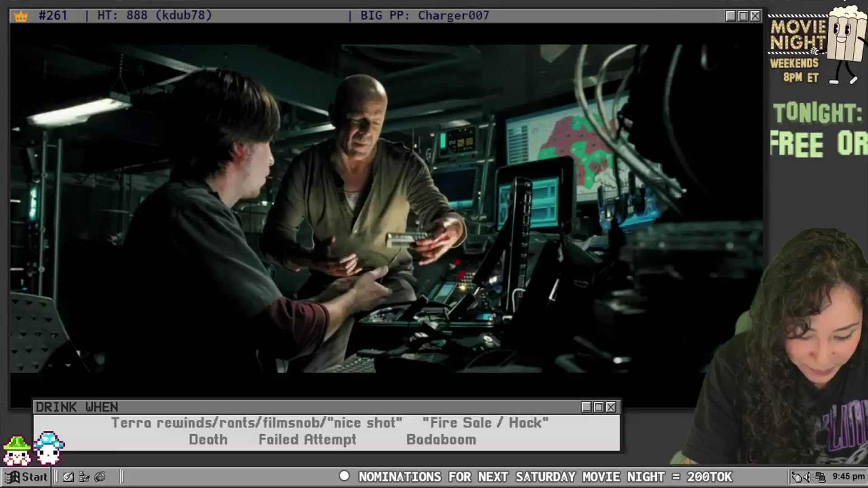Viewport: 868px width, 488px height.
Task: Launch the Show Desktop quick launch icon
Action: (x=68, y=477)
